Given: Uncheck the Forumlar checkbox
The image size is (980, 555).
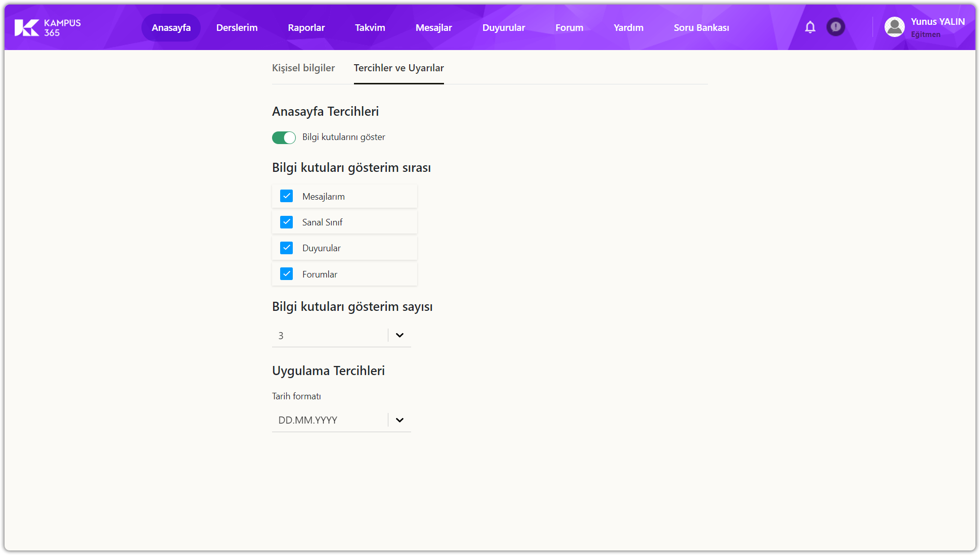Looking at the screenshot, I should [286, 274].
